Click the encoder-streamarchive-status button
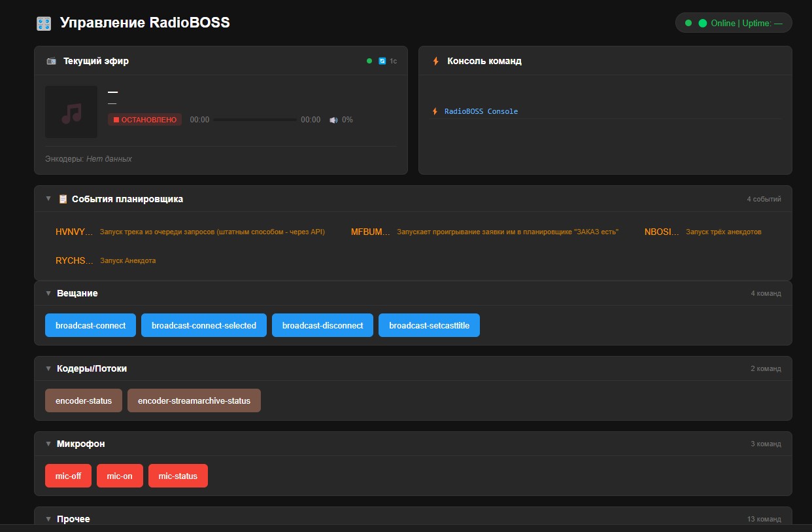 [x=194, y=400]
